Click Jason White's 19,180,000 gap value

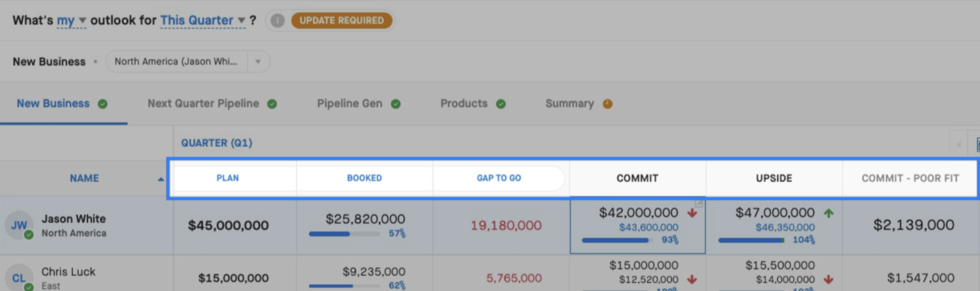click(x=506, y=225)
